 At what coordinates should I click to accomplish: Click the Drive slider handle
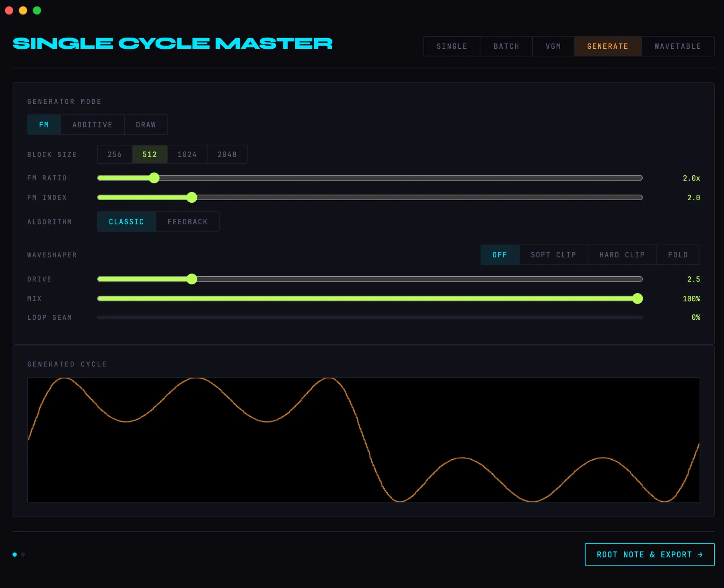point(192,279)
